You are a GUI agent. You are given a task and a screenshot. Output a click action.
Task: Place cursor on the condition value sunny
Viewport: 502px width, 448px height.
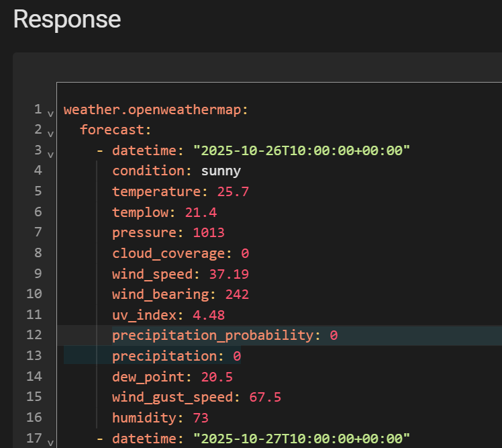tap(221, 171)
